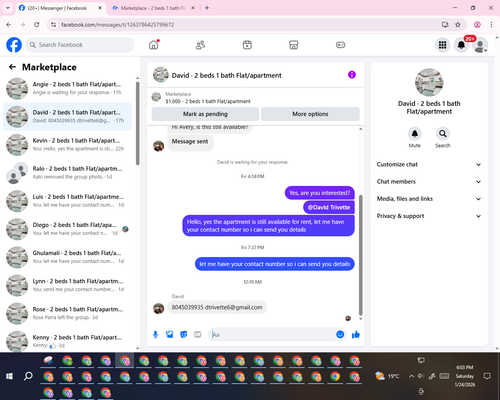This screenshot has height=400, width=500.
Task: Open the weather widget showing 19°C
Action: coord(387,376)
